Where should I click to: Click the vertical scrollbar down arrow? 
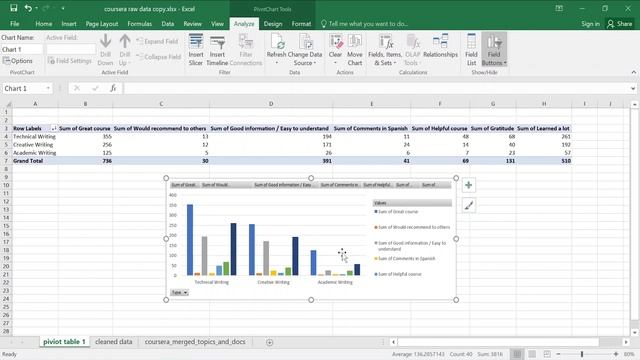click(634, 333)
